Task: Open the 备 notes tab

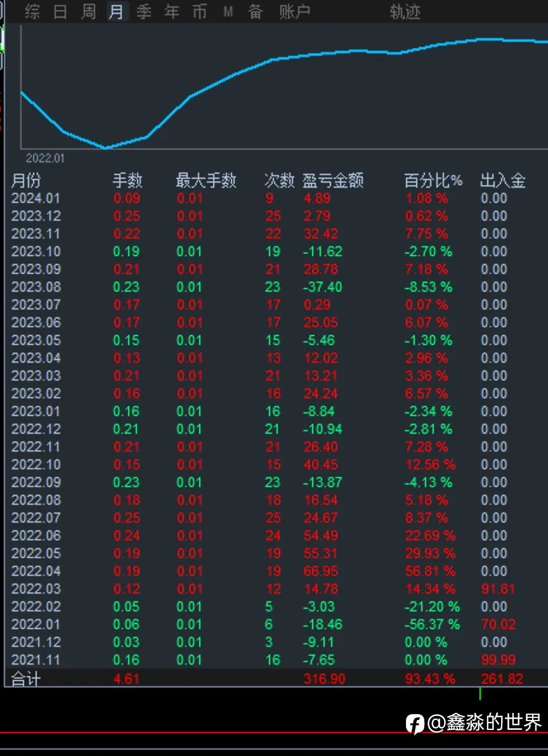Action: coord(256,11)
